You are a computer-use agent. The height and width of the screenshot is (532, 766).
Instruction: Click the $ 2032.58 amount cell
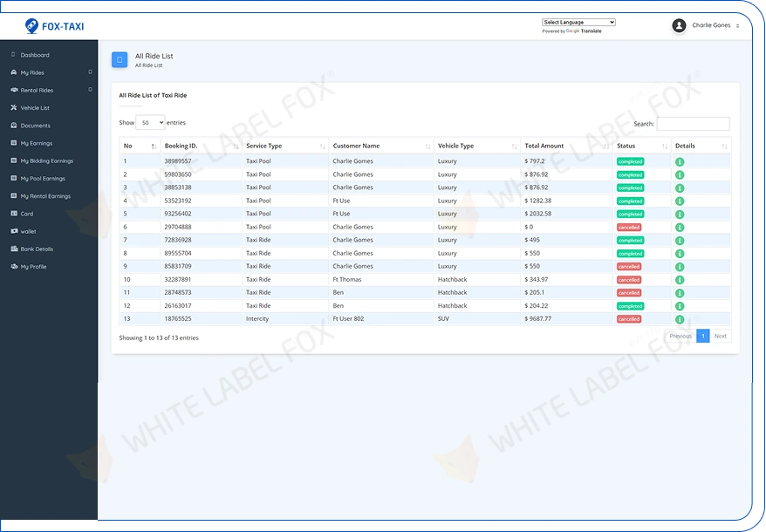(566, 214)
